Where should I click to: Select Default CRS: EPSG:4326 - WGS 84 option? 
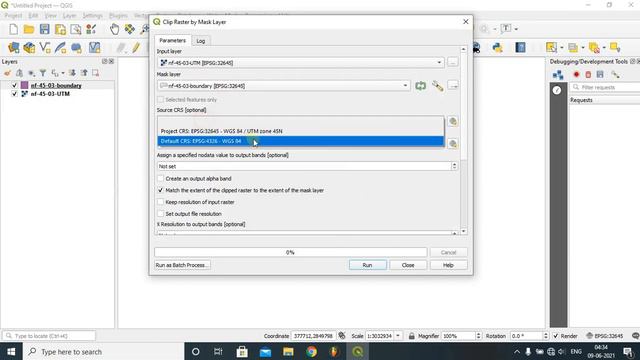coord(301,141)
